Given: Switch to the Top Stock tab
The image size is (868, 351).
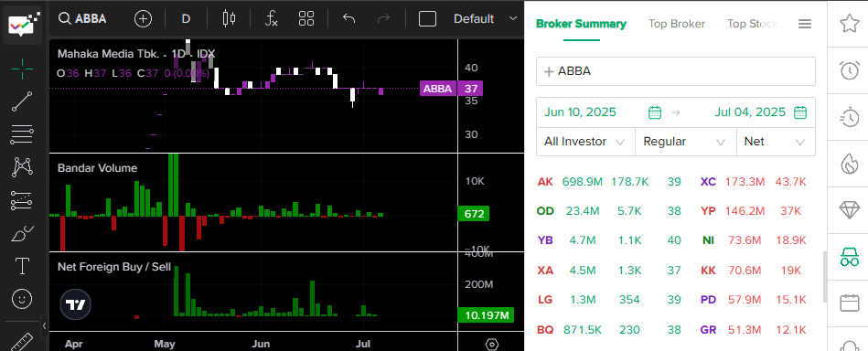Looking at the screenshot, I should pyautogui.click(x=753, y=24).
